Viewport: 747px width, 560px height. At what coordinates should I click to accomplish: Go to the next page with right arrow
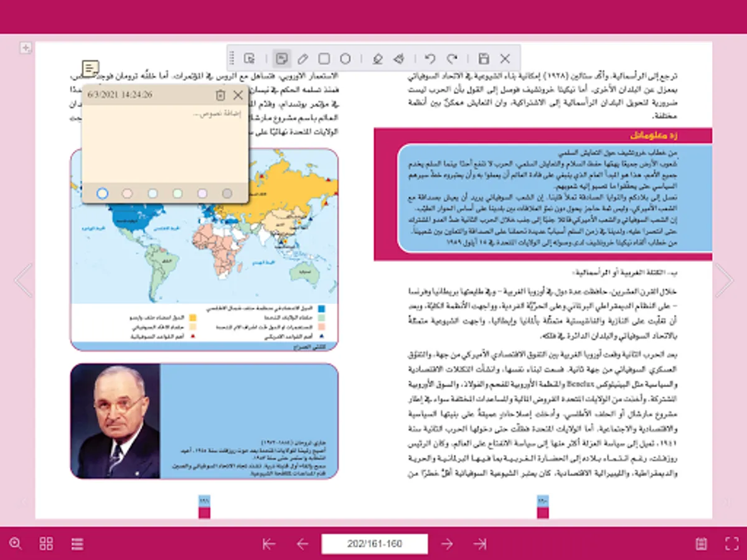click(724, 280)
